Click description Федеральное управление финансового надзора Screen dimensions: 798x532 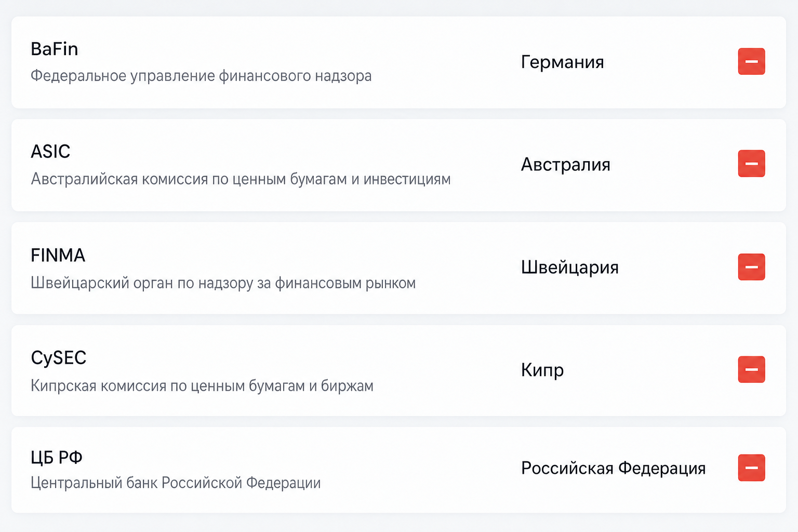(x=201, y=76)
